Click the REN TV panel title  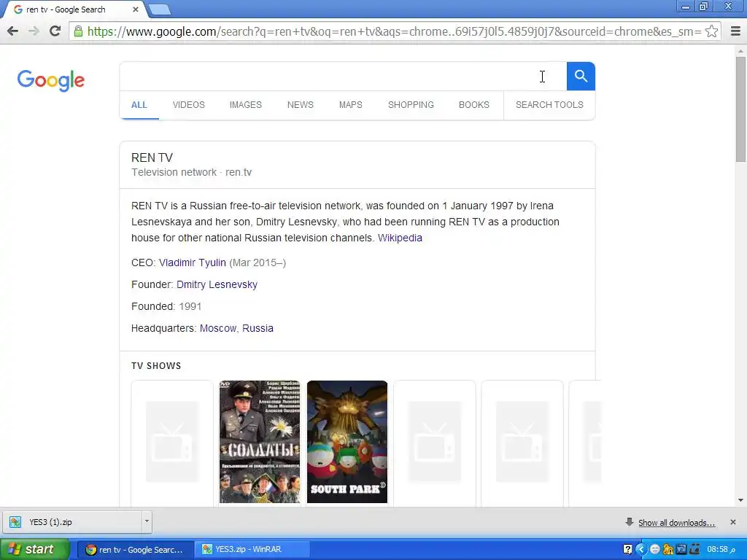[152, 157]
